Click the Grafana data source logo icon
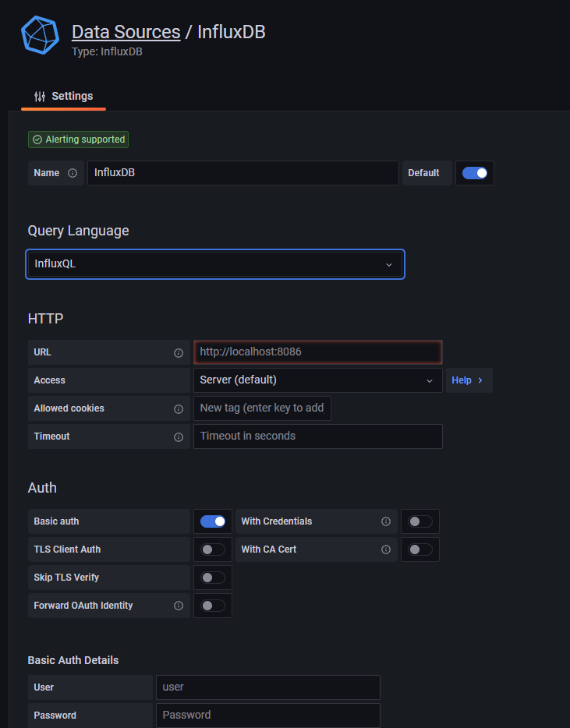Screen dimensions: 570x728 click(40, 34)
